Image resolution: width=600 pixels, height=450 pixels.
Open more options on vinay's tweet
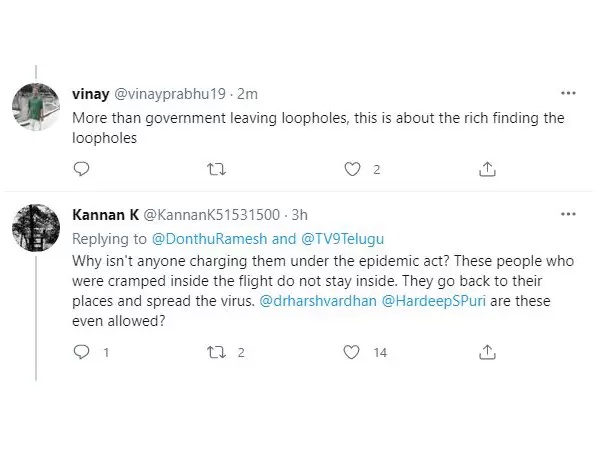coord(568,93)
